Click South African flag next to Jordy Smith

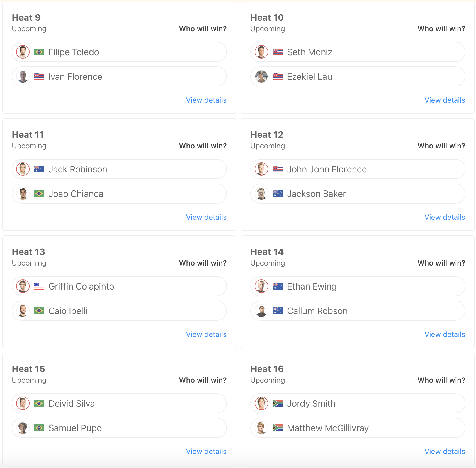point(278,404)
